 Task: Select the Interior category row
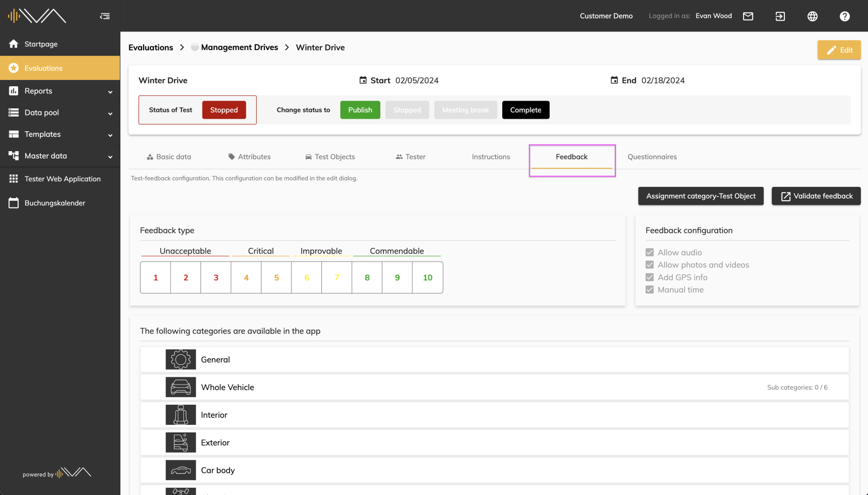[494, 415]
